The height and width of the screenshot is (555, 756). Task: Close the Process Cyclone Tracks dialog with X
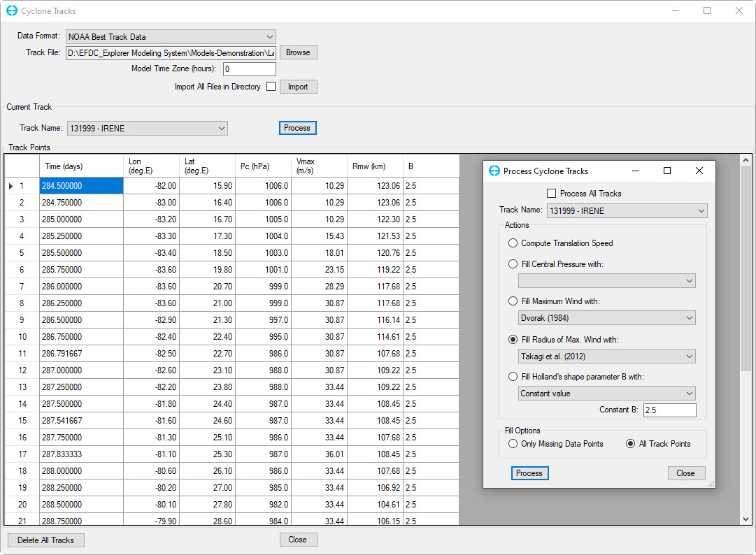point(699,171)
